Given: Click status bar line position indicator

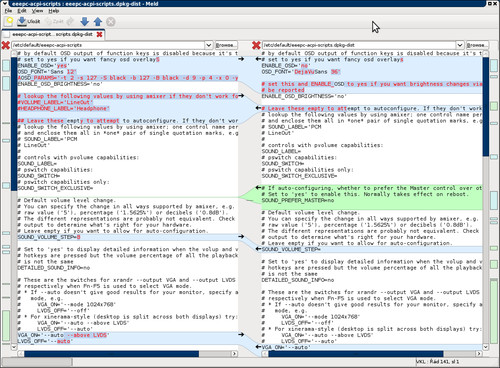Looking at the screenshot, I should pos(437,362).
